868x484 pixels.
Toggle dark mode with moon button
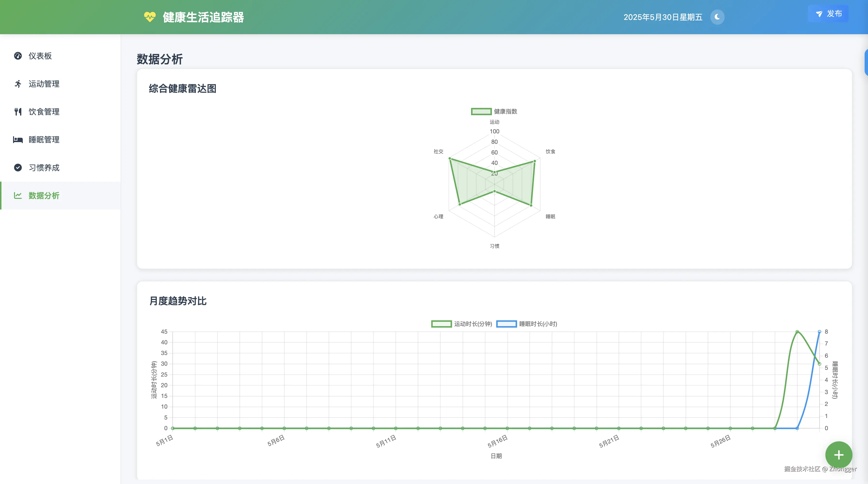[717, 17]
